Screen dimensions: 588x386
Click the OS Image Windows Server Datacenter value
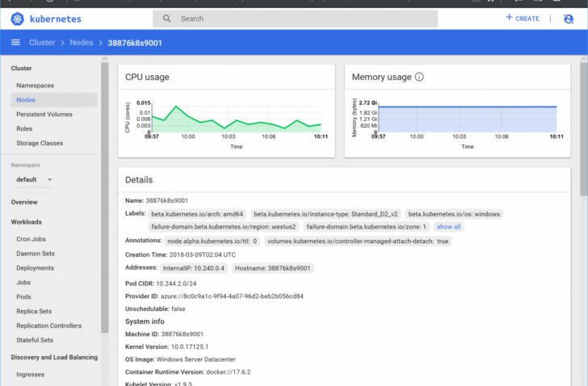tap(196, 359)
